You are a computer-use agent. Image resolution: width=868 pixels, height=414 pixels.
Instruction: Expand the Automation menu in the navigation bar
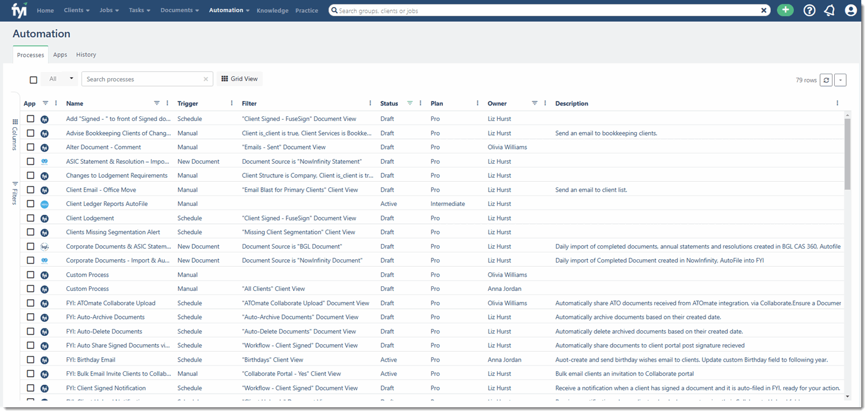[228, 10]
